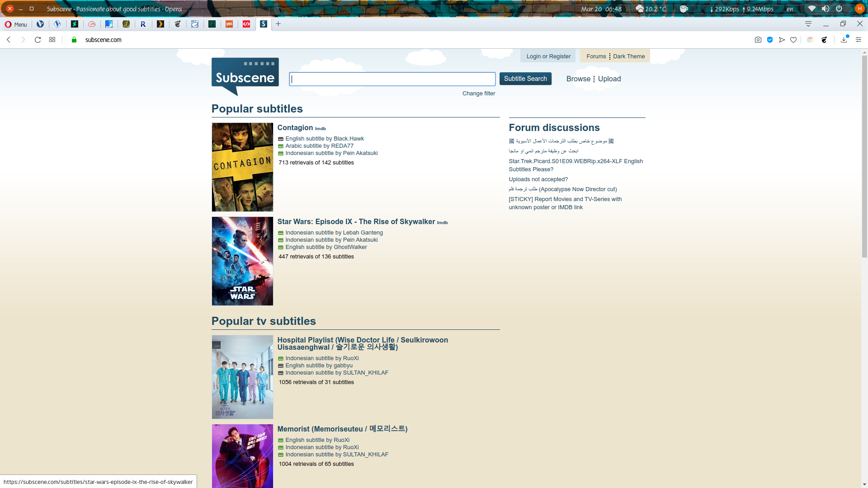Open English subtitle by GhostWalker
The width and height of the screenshot is (868, 488).
click(326, 247)
